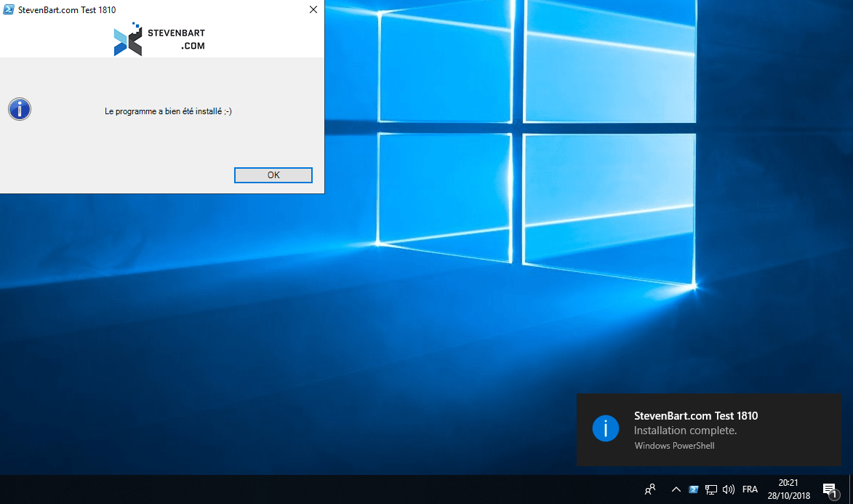This screenshot has height=504, width=853.
Task: Open the 'Installation complete.' toast notification
Action: click(x=709, y=430)
